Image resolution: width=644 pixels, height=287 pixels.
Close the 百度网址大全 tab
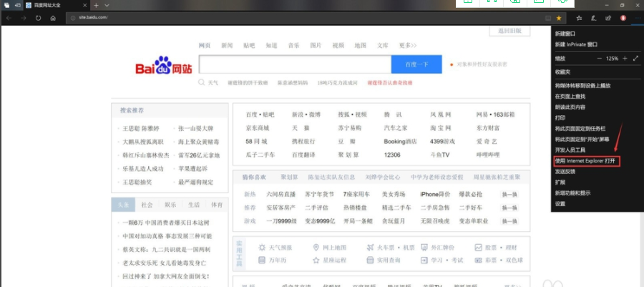point(85,5)
